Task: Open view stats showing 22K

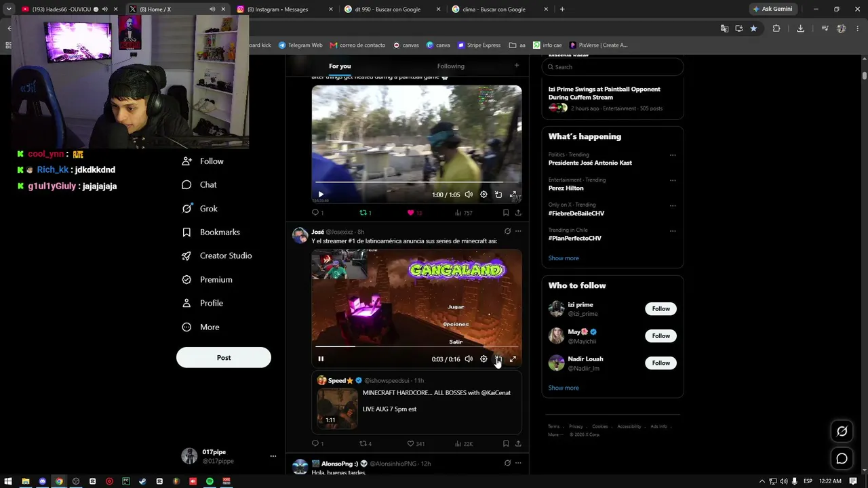Action: coord(464,444)
